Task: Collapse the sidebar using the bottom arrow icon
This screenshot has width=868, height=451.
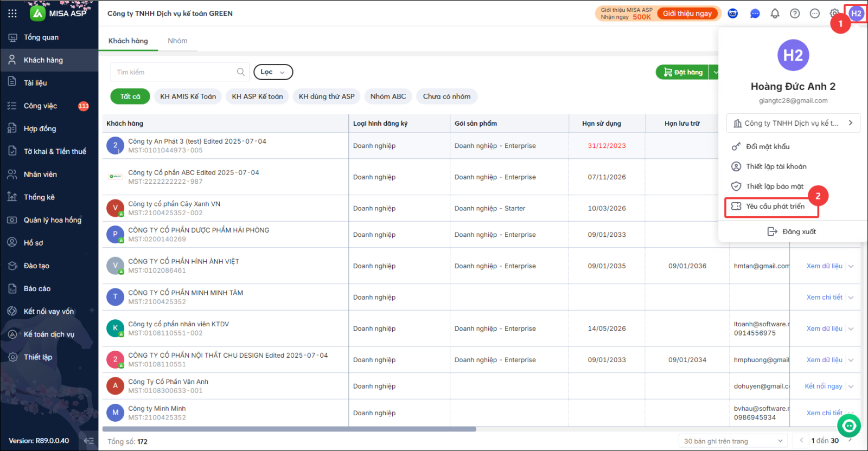Action: [x=89, y=441]
